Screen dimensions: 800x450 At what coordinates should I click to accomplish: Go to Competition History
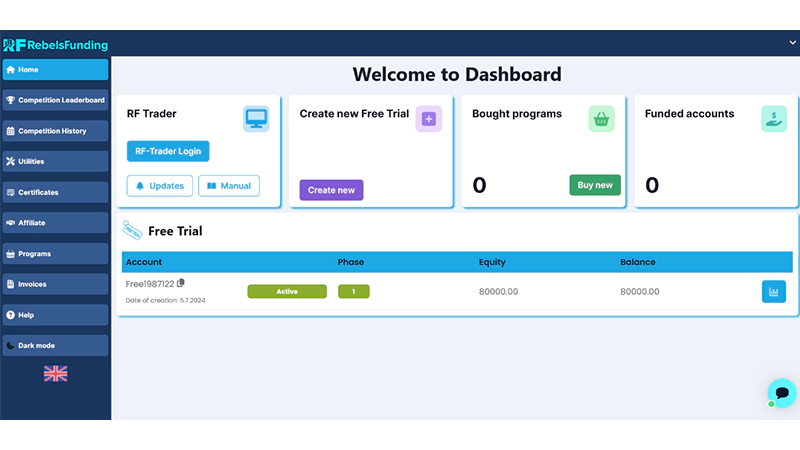(55, 131)
